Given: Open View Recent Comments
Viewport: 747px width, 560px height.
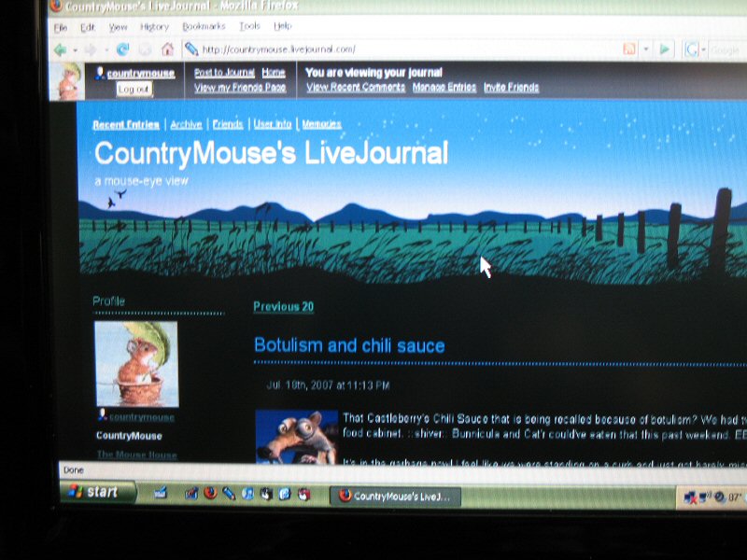Looking at the screenshot, I should 356,87.
